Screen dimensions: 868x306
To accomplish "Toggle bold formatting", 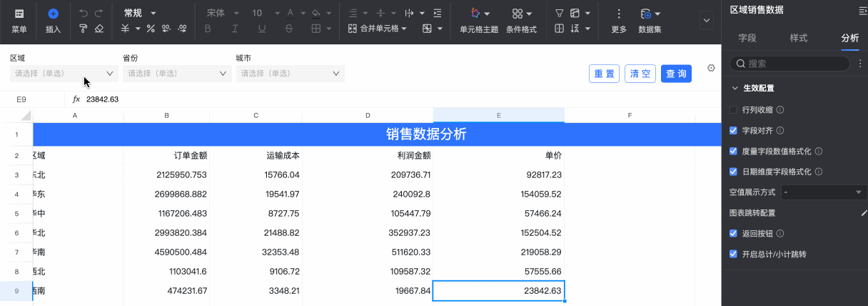I will pos(208,29).
